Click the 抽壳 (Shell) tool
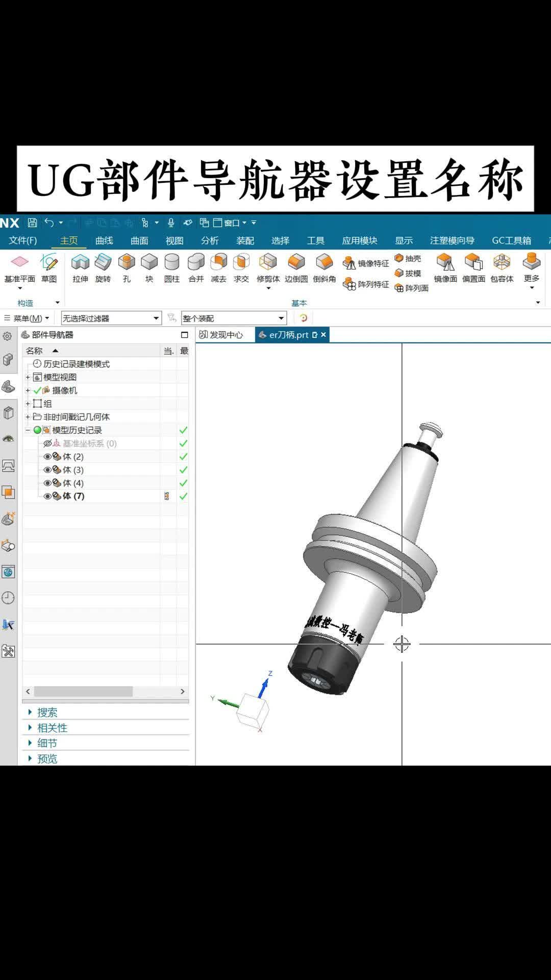The image size is (551, 980). (408, 259)
